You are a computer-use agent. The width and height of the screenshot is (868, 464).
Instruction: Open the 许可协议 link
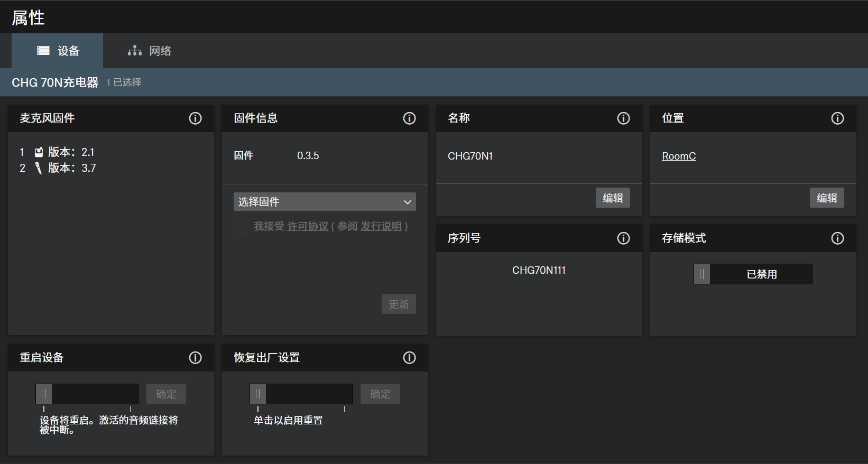(x=308, y=227)
